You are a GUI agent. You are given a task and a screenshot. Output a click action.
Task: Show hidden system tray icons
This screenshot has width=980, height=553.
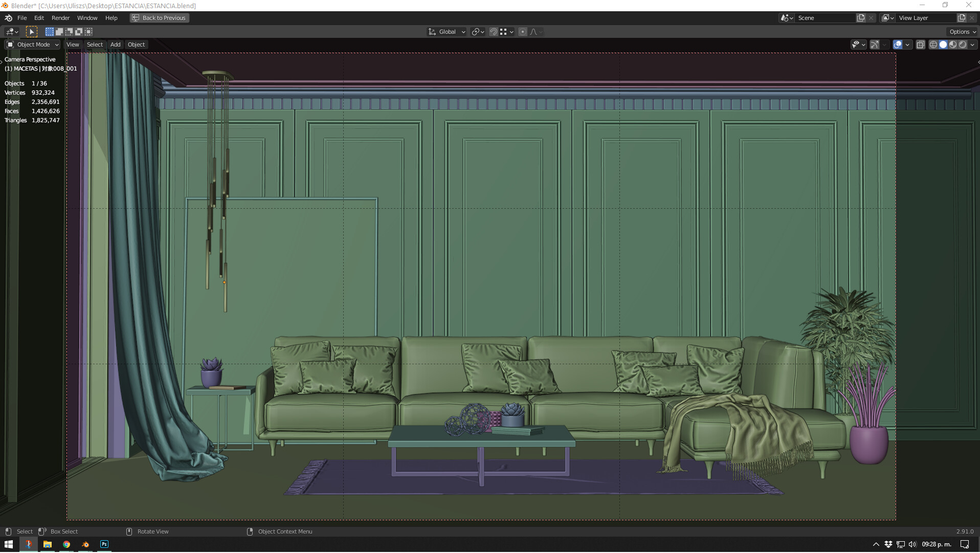876,544
